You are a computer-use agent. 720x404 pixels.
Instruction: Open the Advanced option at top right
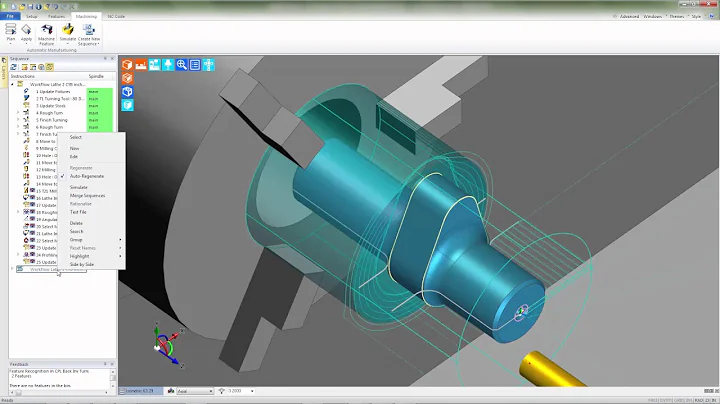click(629, 17)
